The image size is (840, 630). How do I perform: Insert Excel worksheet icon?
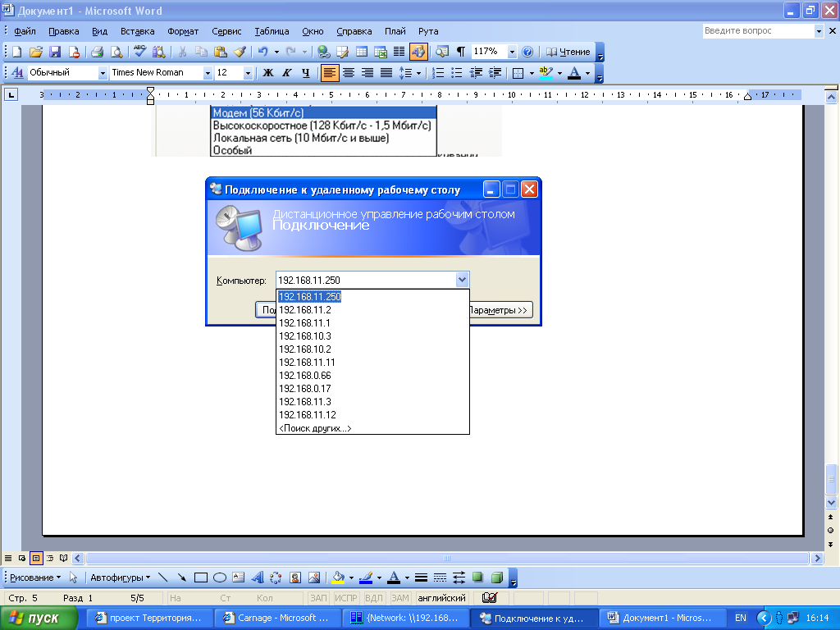pyautogui.click(x=381, y=52)
